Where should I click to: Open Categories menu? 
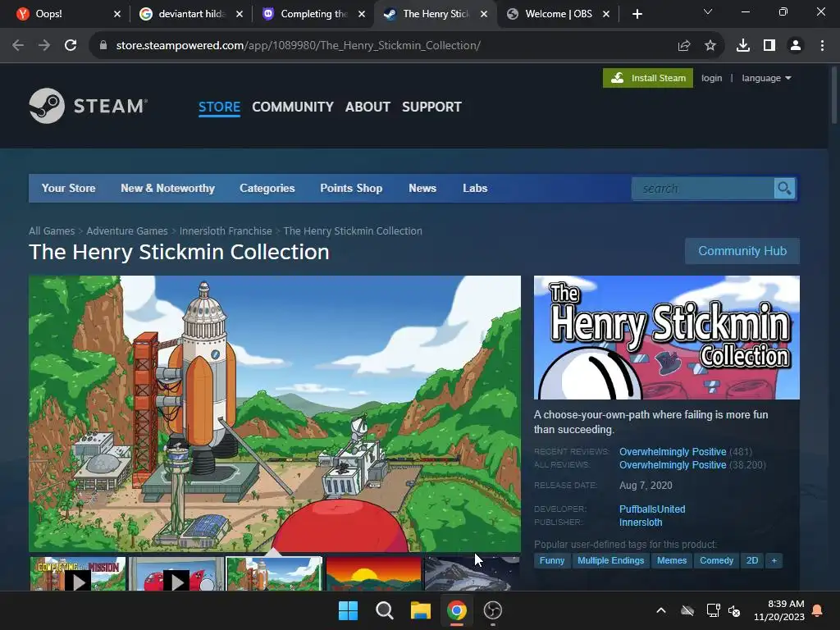267,188
